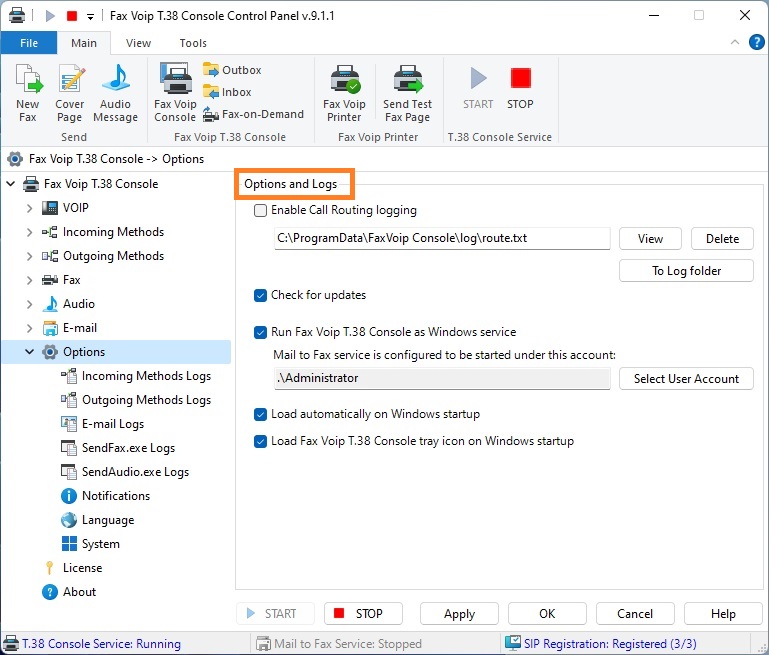This screenshot has height=655, width=769.
Task: Click the ribbon STOP service button
Action: tap(520, 88)
